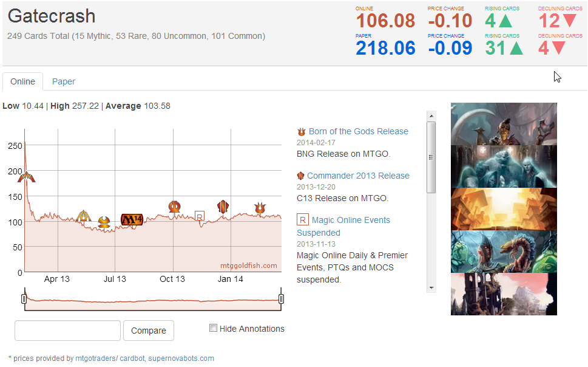
Task: Click the Commander 2013 symbol on the chart
Action: [223, 207]
